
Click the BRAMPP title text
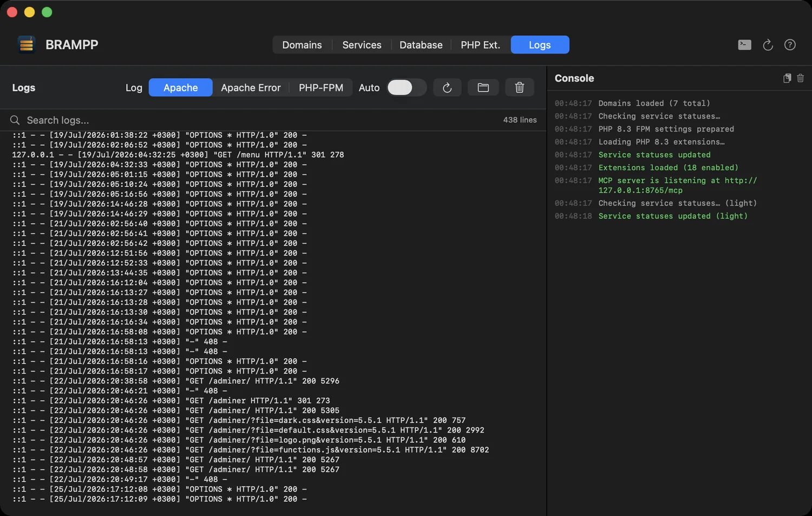(72, 45)
